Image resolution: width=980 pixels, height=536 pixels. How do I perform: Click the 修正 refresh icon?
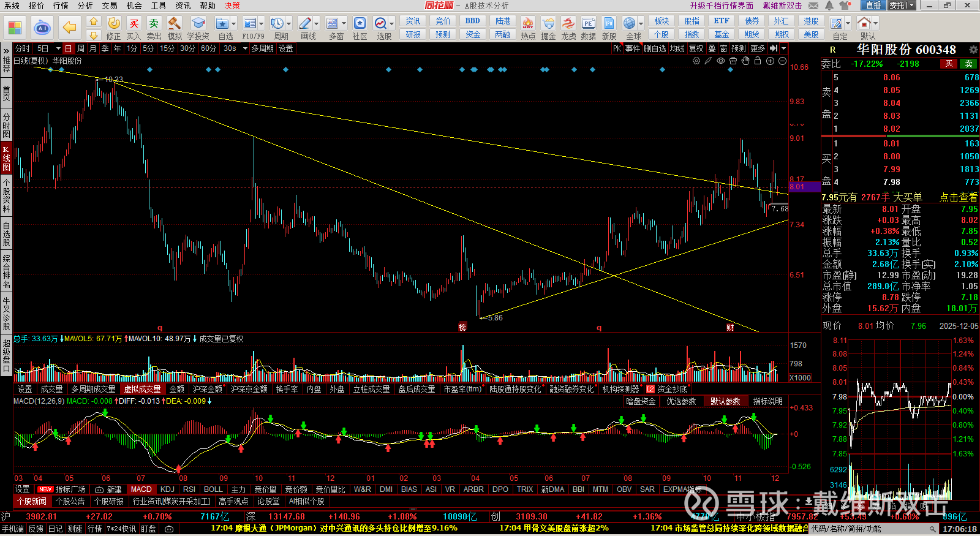tap(114, 23)
